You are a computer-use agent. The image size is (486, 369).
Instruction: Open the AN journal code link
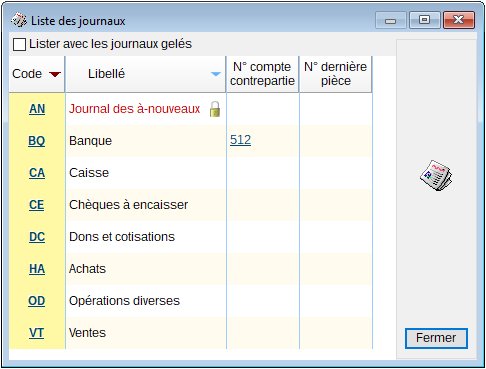[37, 109]
